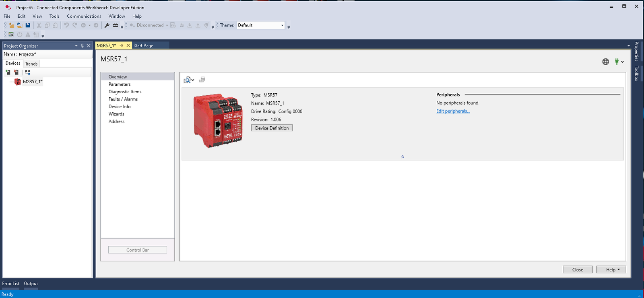Open toolbar options after the Theme dropdown
The height and width of the screenshot is (298, 644).
289,27
